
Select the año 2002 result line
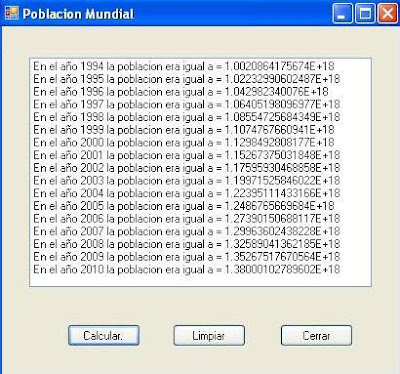point(187,168)
